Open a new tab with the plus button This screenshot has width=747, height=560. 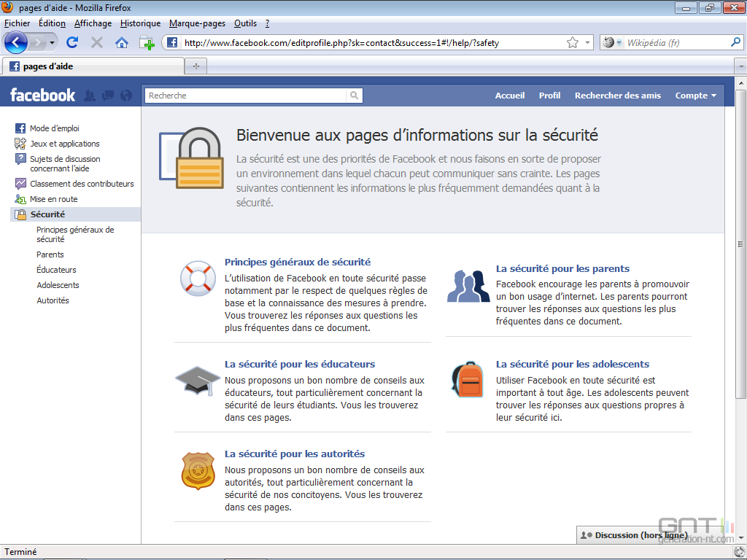196,66
